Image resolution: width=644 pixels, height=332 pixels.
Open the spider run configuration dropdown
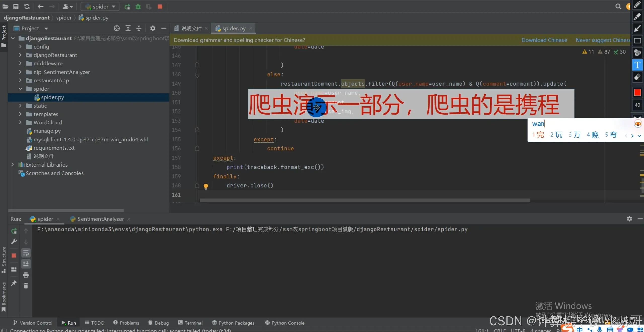point(100,7)
